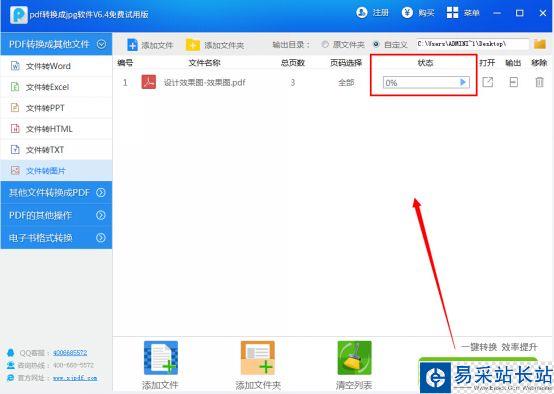554x394 pixels.
Task: Open converted file with 打开 icon
Action: [x=488, y=82]
